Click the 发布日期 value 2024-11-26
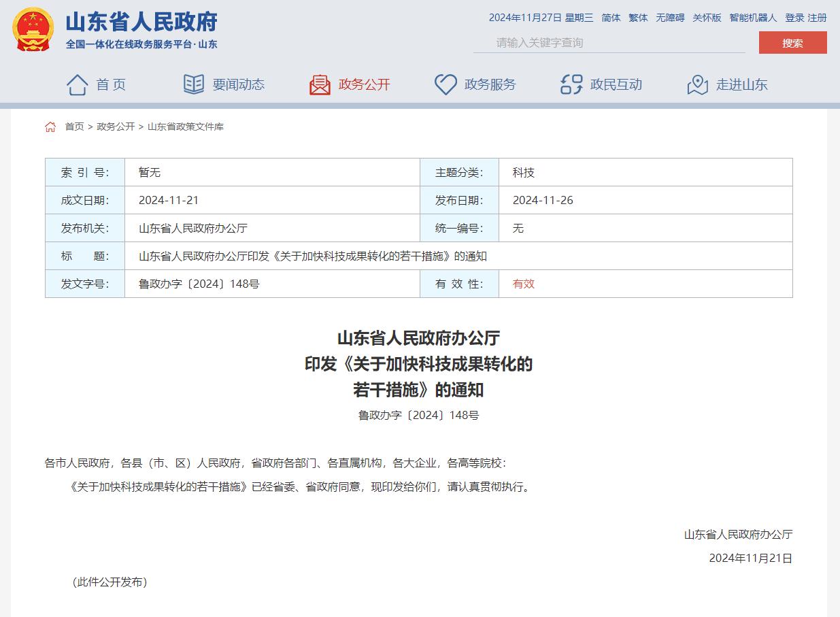The width and height of the screenshot is (840, 617). coord(543,201)
